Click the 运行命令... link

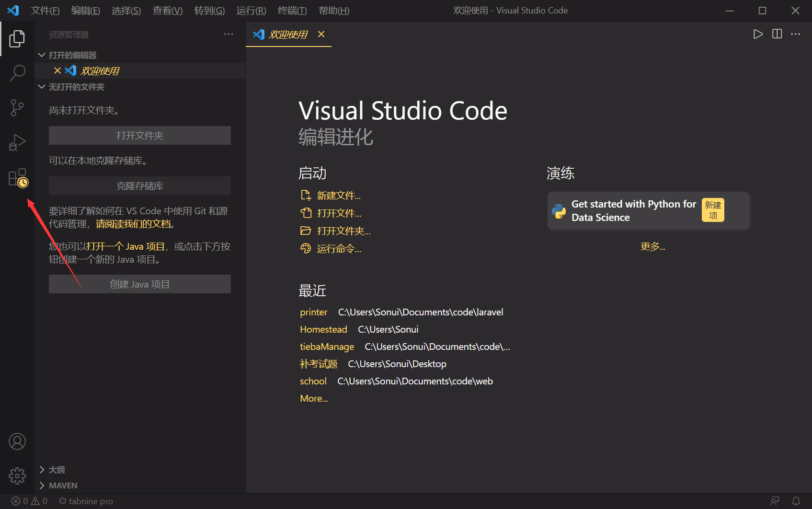[339, 249]
